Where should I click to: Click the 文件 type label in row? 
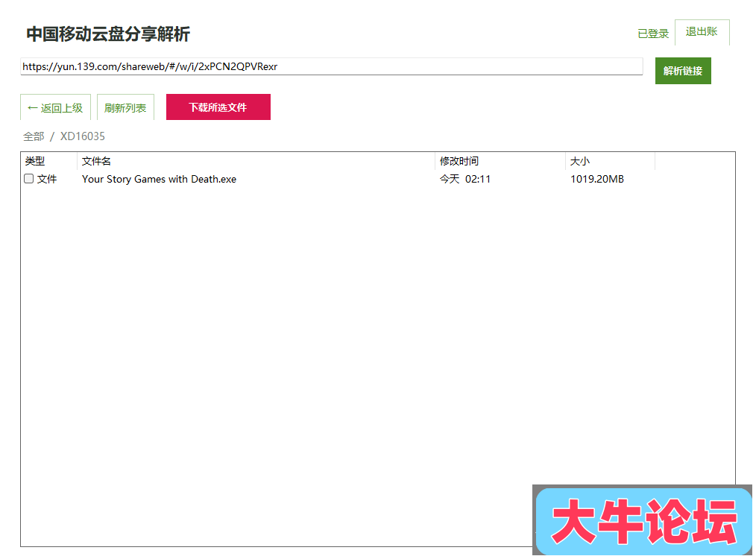pos(47,180)
